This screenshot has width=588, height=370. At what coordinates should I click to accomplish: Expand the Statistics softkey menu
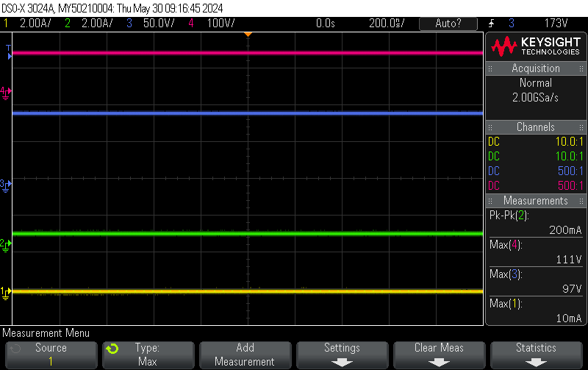pyautogui.click(x=536, y=355)
